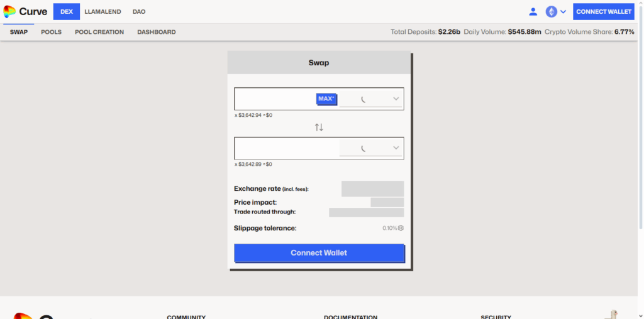Viewport: 644px width, 319px height.
Task: Click the Total Deposits $2.26b value
Action: 449,31
